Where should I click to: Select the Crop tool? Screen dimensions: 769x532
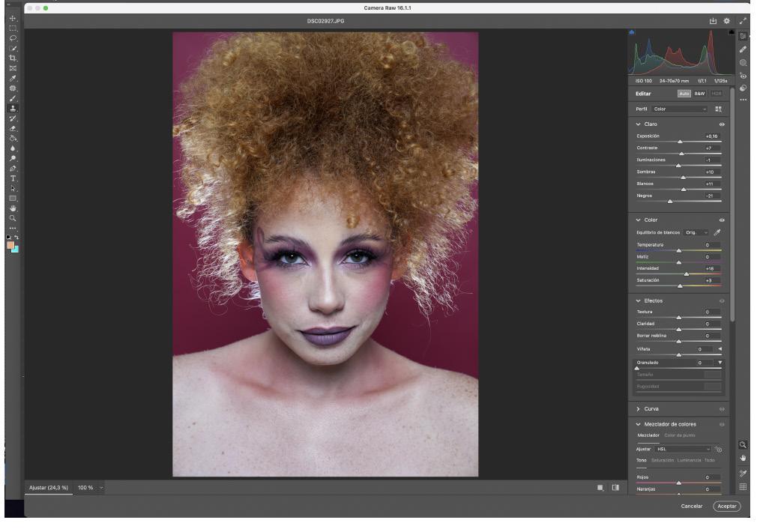[13, 58]
